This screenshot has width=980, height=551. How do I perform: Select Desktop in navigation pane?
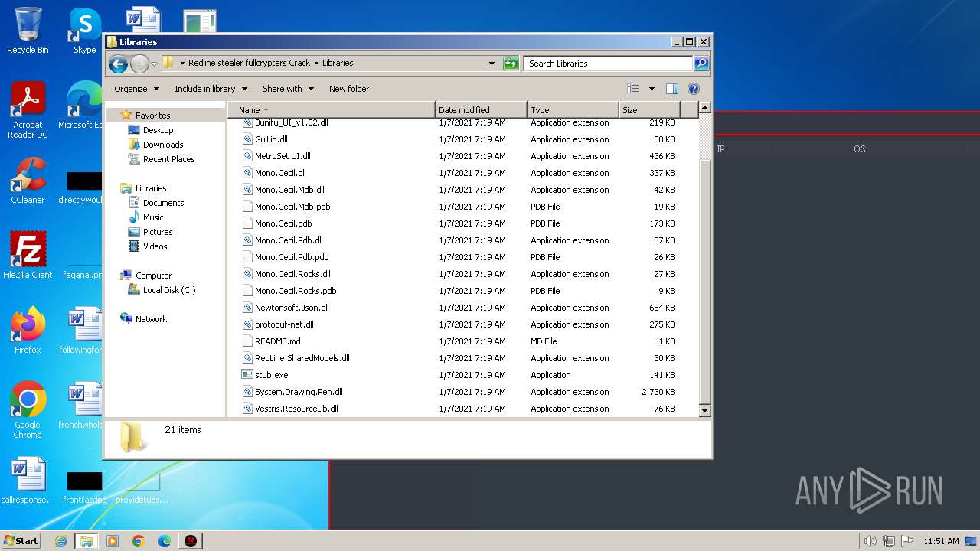click(x=158, y=130)
